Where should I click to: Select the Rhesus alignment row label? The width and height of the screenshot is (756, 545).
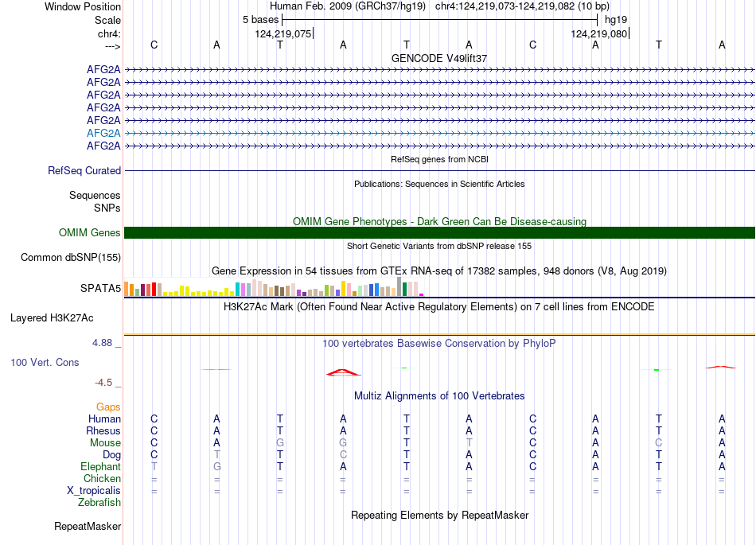tap(103, 430)
